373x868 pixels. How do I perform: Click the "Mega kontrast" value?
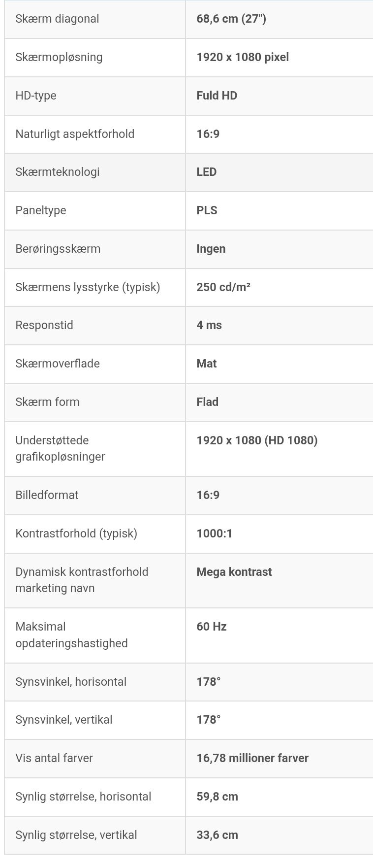coord(234,572)
